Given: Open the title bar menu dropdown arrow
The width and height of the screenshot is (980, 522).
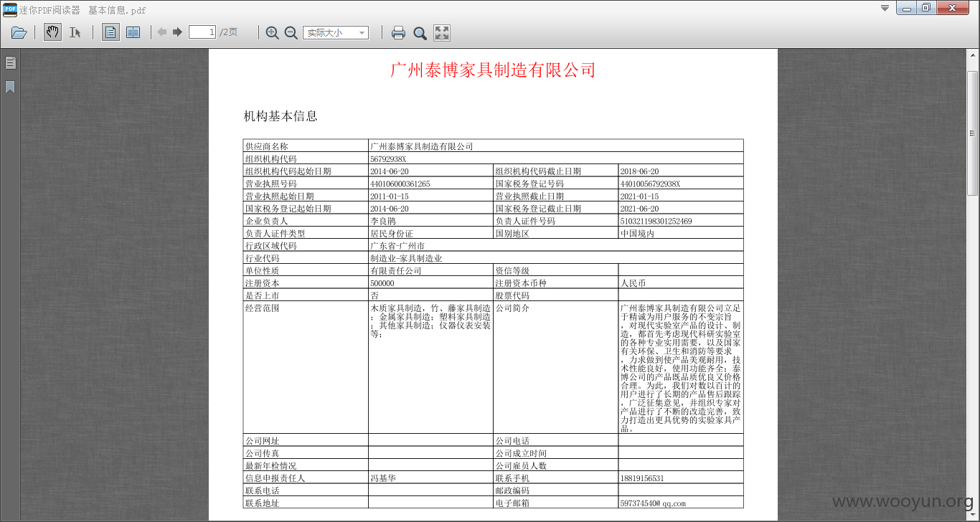Looking at the screenshot, I should pos(885,8).
